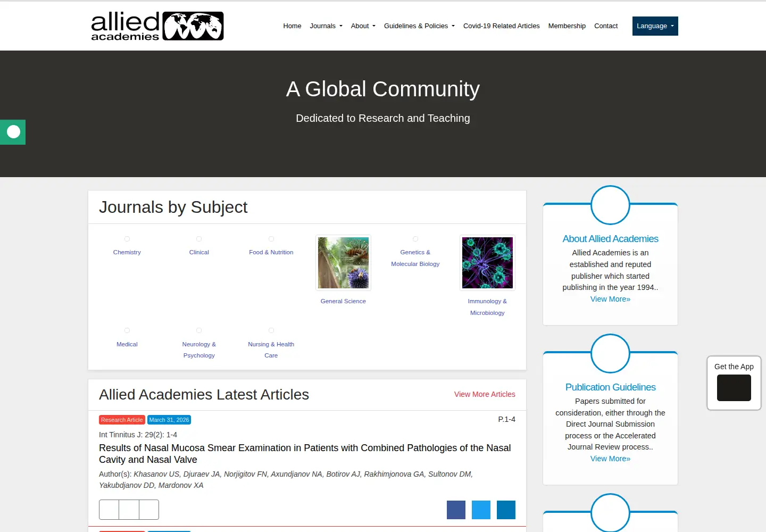Click the "Allied Academies Latest Articles" heading
This screenshot has height=532, width=766.
click(x=204, y=395)
